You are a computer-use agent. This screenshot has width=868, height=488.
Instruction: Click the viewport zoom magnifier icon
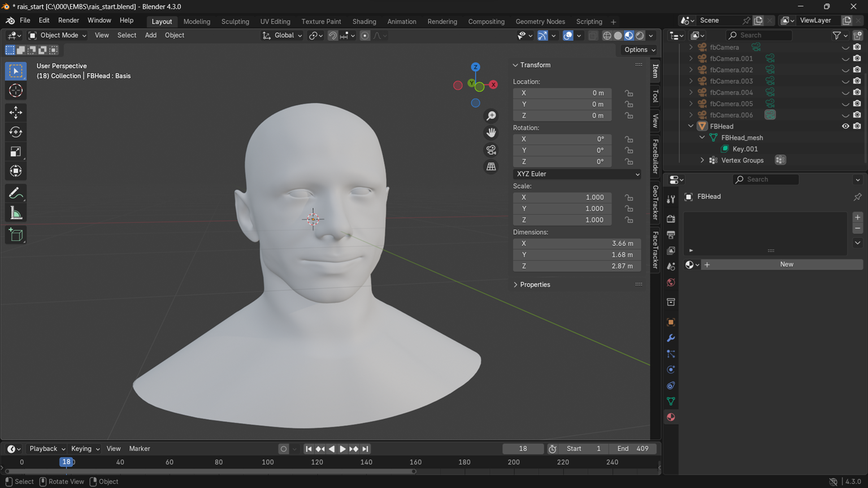[491, 116]
